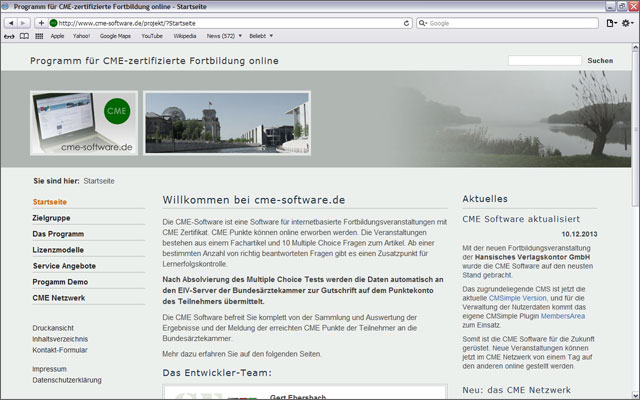The image size is (640, 400).
Task: Click the date 10.12.2013
Action: pos(579,234)
